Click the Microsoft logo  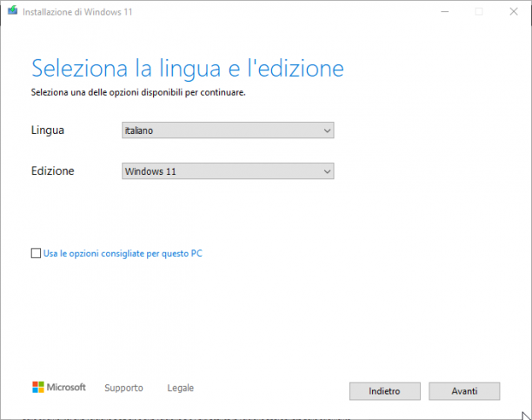[59, 387]
